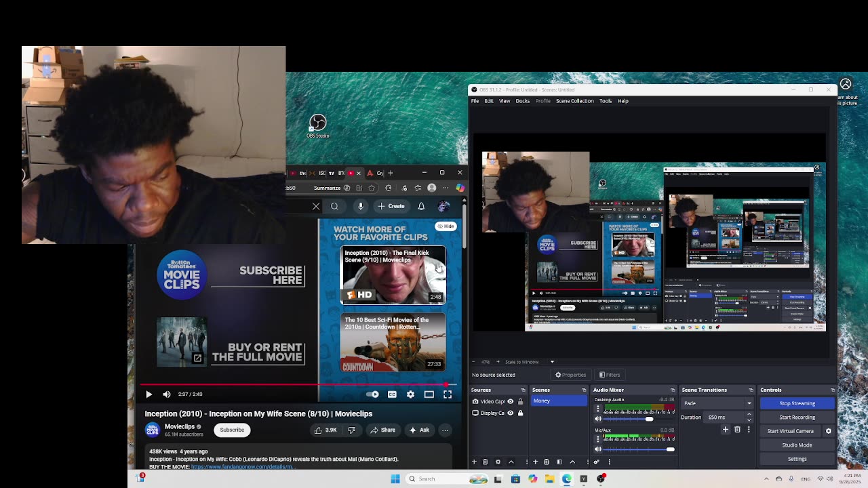Open browser Settings and more menu
Viewport: 868px width, 488px height.
click(446, 188)
